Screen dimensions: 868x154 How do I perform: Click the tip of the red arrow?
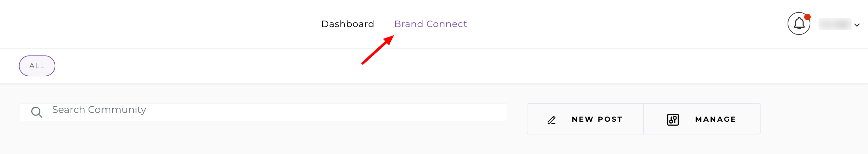(393, 36)
